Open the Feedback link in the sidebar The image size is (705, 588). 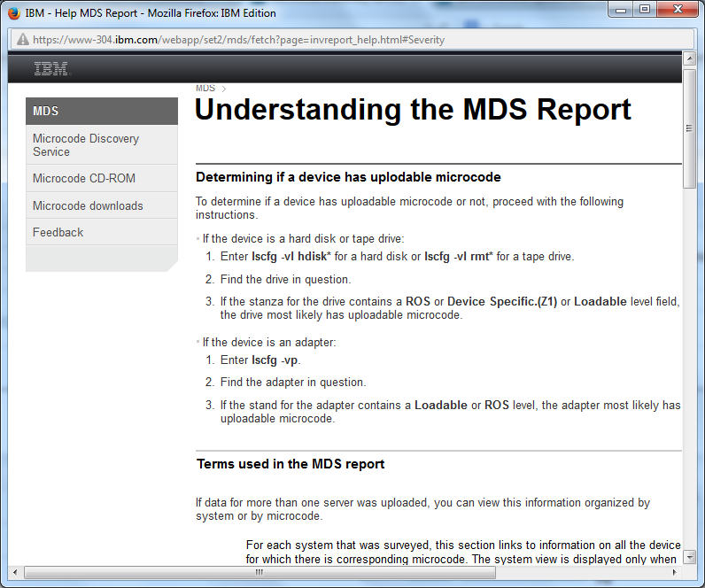click(58, 232)
